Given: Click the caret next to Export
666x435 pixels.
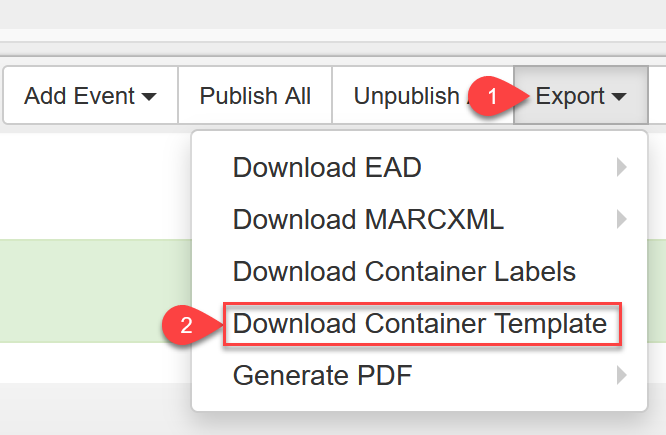Looking at the screenshot, I should [619, 97].
